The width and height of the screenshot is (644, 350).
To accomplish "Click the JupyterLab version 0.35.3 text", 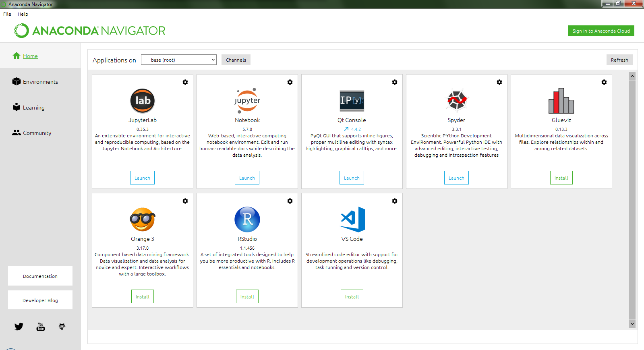I will 143,129.
